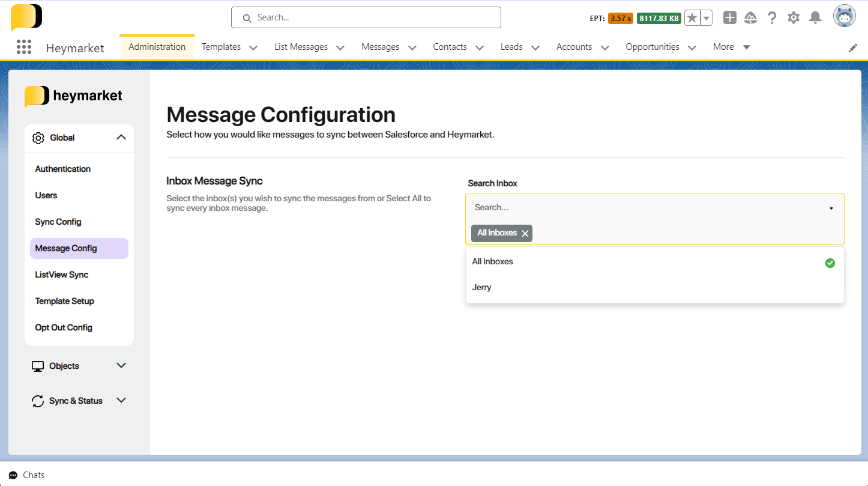The image size is (868, 486).
Task: Open ListView Sync in the sidebar
Action: [x=79, y=275]
